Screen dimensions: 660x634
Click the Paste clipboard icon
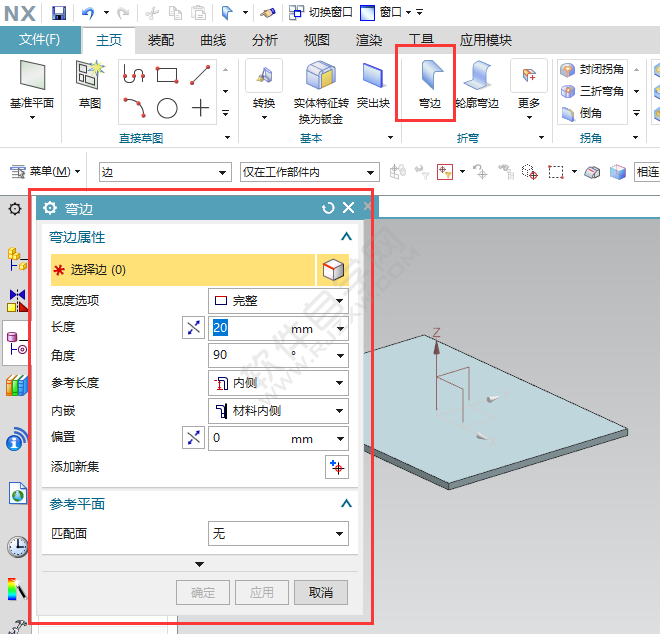pos(199,13)
